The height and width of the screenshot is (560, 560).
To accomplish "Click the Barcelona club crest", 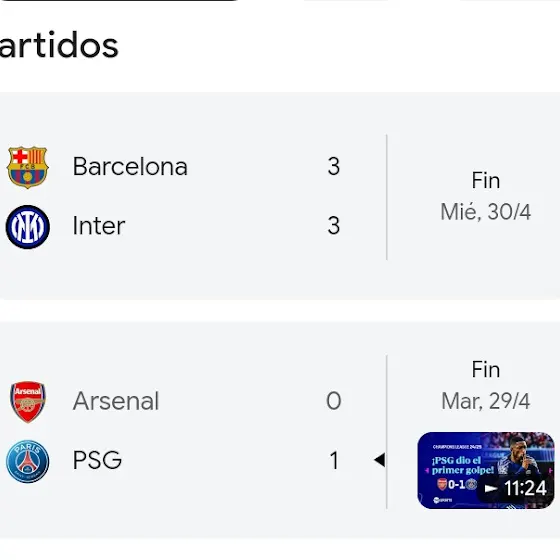I will coord(28,167).
